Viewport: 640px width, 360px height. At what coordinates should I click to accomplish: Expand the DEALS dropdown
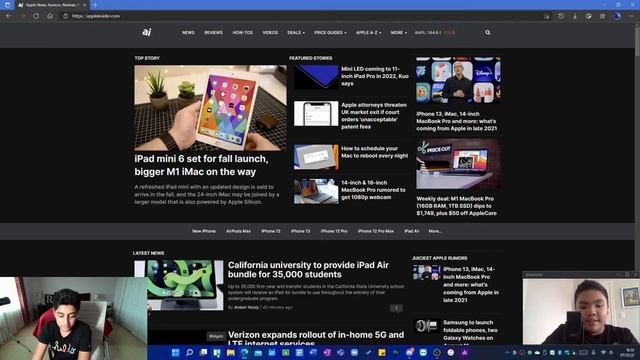tap(296, 33)
